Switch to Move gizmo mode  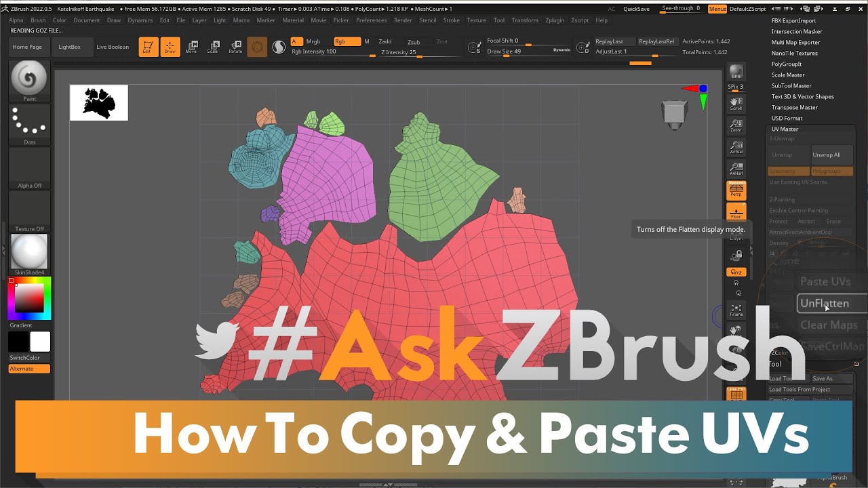191,47
